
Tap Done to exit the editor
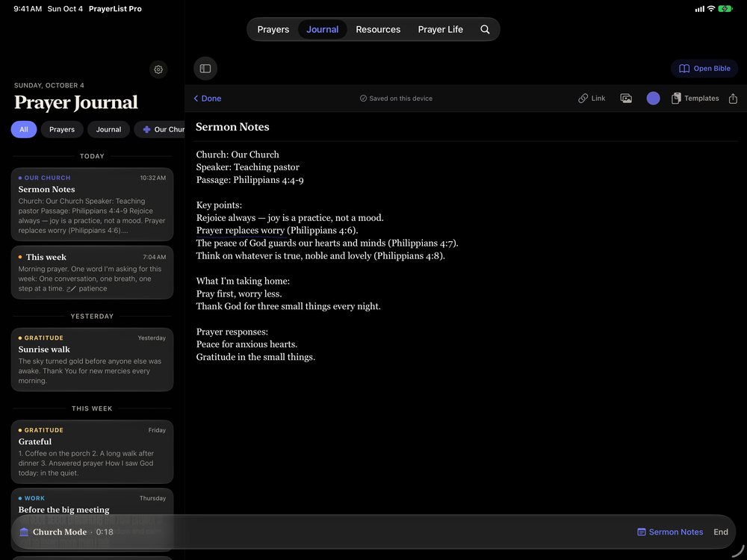pos(207,98)
